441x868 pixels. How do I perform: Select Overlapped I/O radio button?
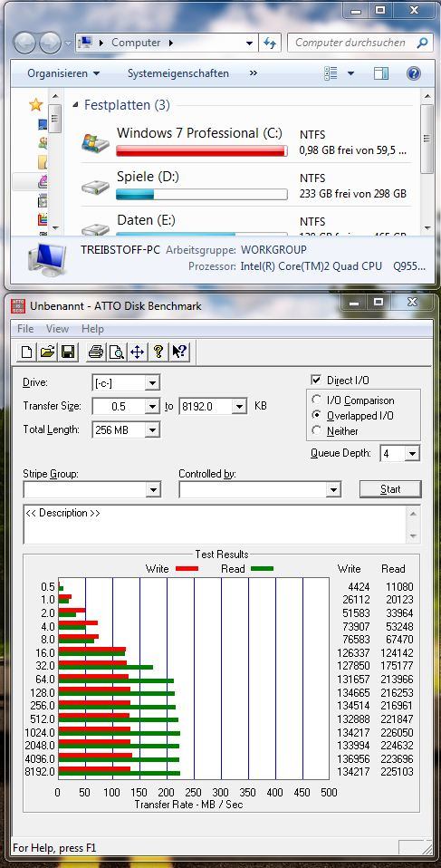tap(317, 415)
